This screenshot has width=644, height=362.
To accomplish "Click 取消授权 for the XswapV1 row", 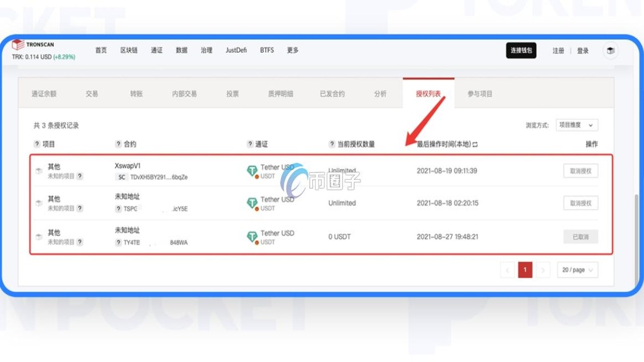I will pos(581,171).
